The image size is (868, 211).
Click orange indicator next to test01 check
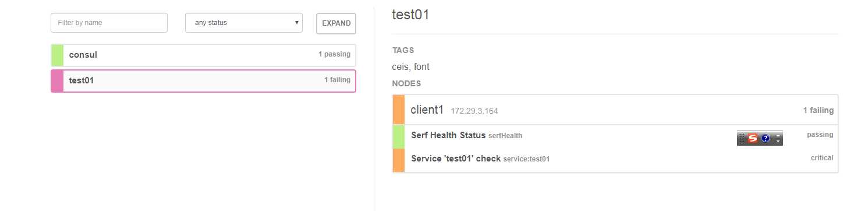(x=399, y=160)
